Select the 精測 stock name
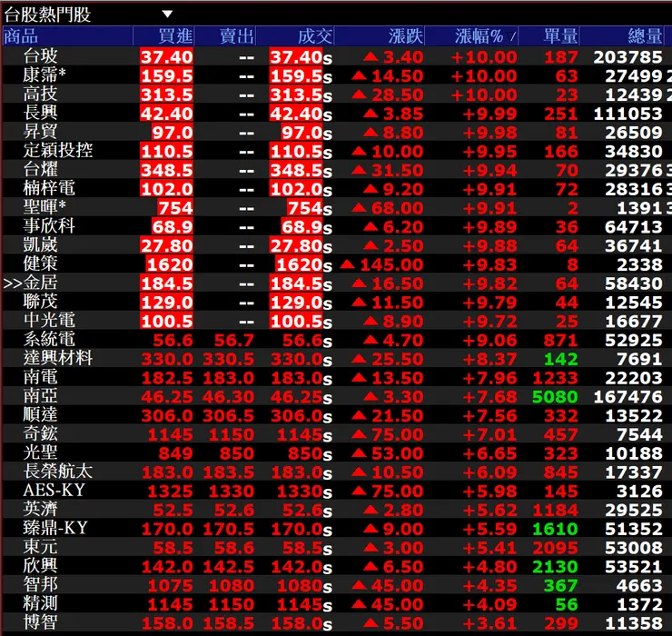Viewport: 672px width, 636px height. point(40,603)
